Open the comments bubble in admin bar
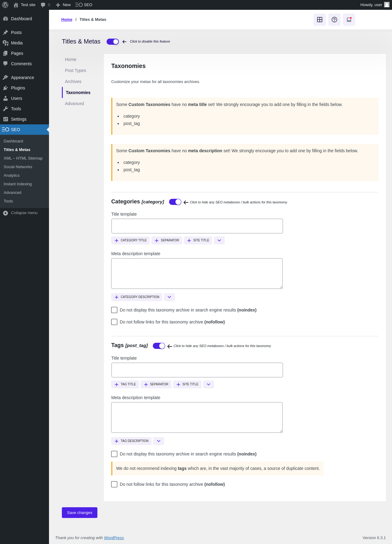Screen dimensions: 392x544 [x=45, y=5]
